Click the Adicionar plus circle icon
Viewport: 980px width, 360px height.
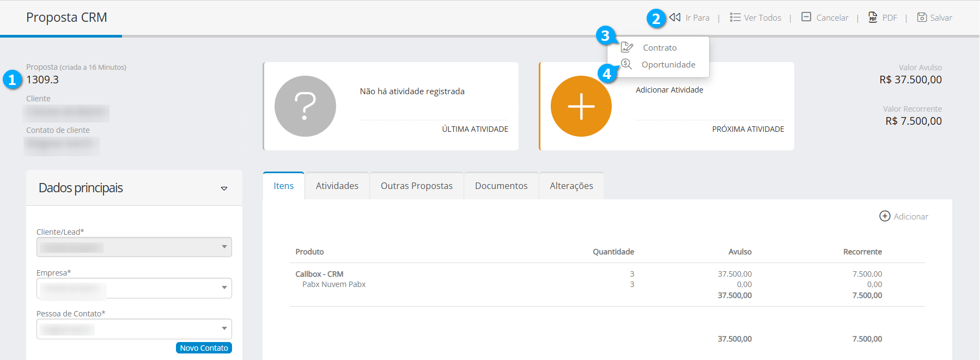[885, 216]
